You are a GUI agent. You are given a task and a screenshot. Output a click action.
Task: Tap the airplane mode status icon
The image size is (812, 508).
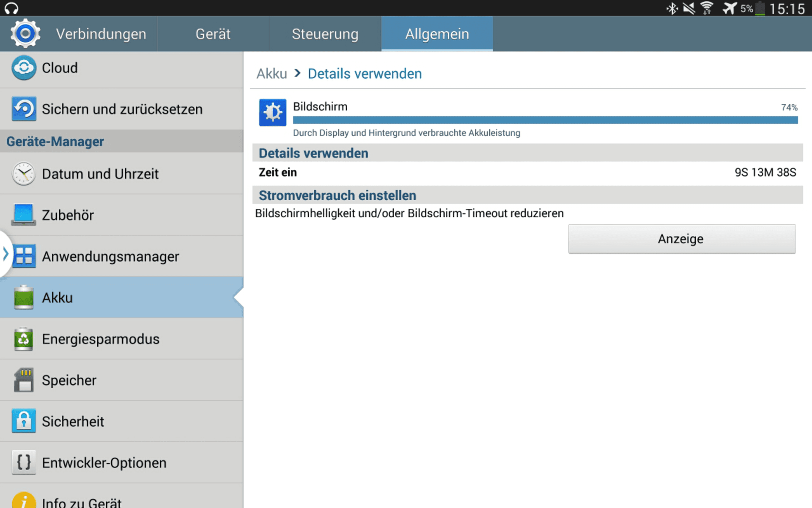(x=730, y=8)
